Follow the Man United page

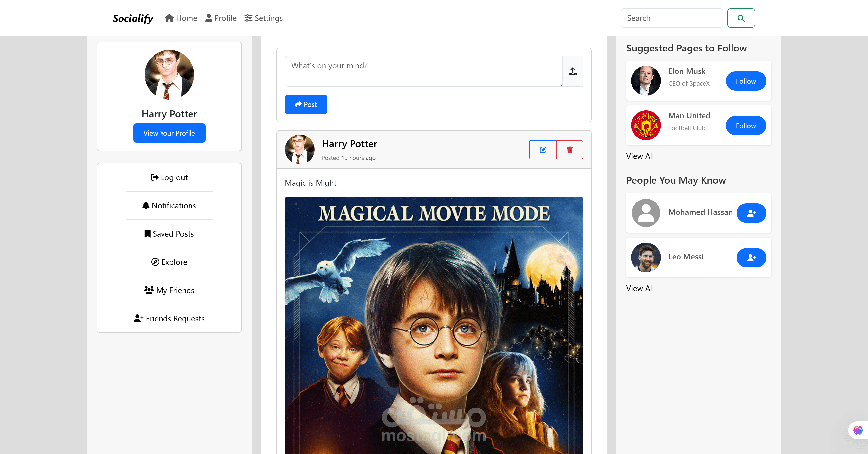click(745, 125)
